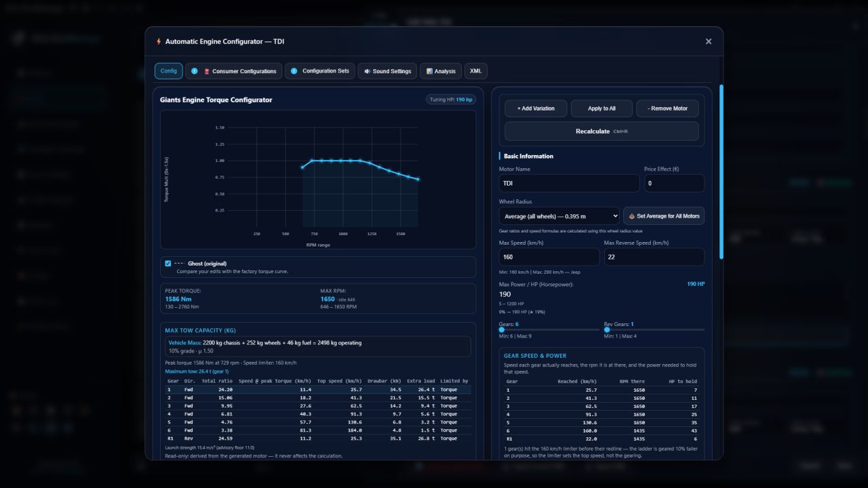Click the + Add Variation button
The height and width of the screenshot is (488, 868).
[536, 108]
